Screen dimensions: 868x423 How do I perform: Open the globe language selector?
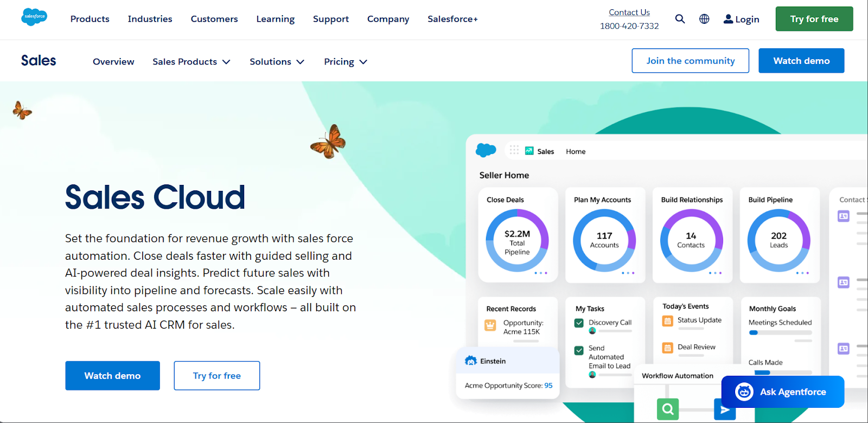[704, 19]
